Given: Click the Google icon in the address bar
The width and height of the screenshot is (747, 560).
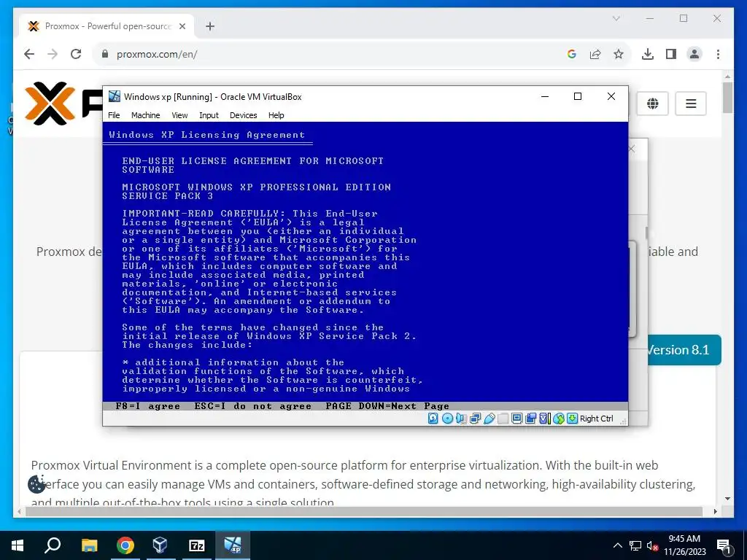Looking at the screenshot, I should [x=572, y=54].
